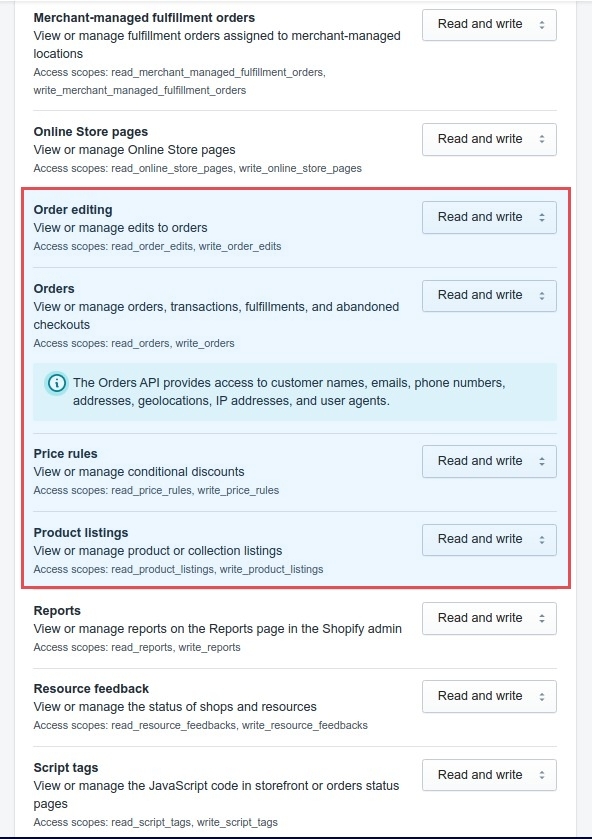Open Price rules permission dropdown

pyautogui.click(x=489, y=461)
